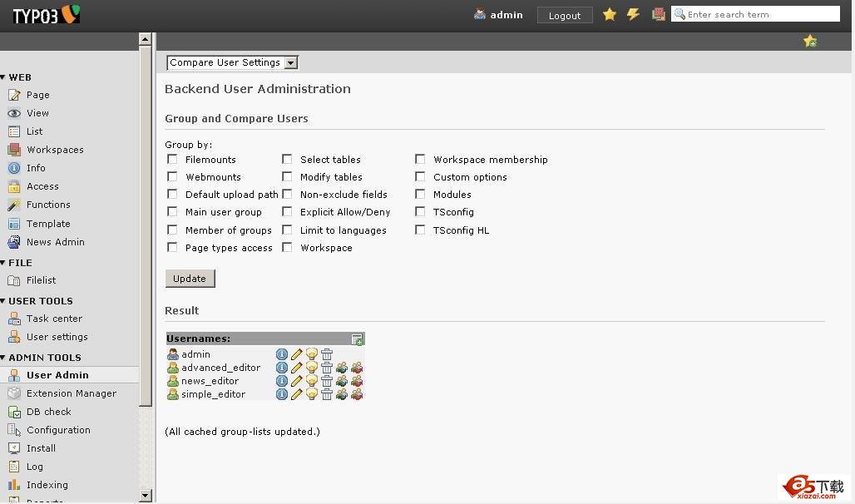
Task: Delete news_editor via trash icon
Action: tap(327, 381)
